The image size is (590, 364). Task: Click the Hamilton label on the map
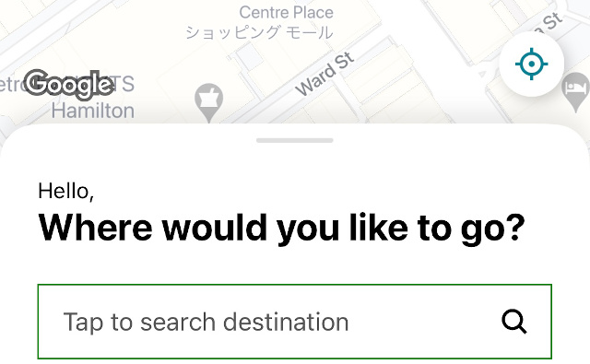pyautogui.click(x=93, y=111)
